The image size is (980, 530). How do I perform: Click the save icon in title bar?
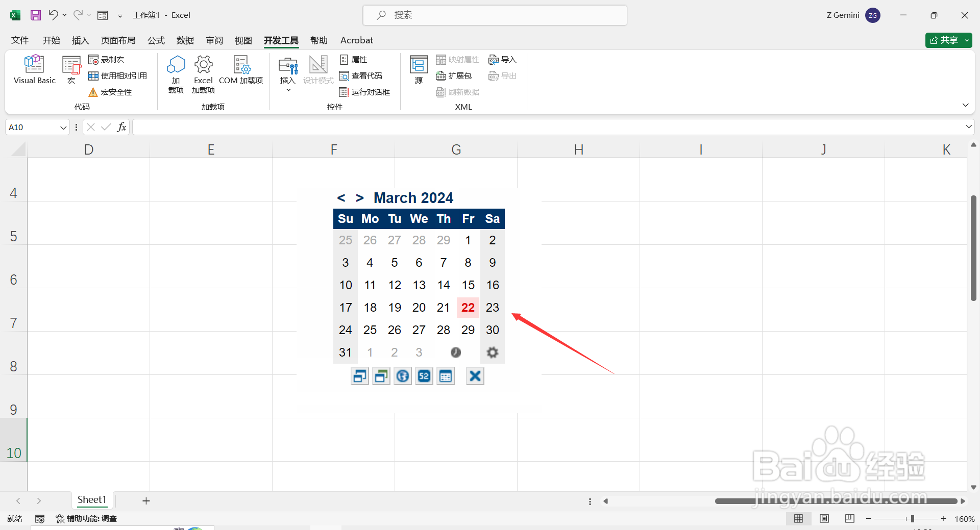pos(35,15)
